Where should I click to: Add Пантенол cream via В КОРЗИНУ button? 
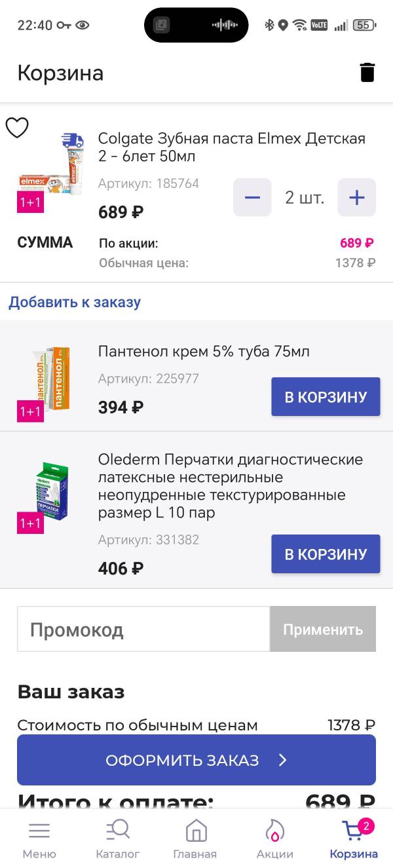(x=325, y=396)
